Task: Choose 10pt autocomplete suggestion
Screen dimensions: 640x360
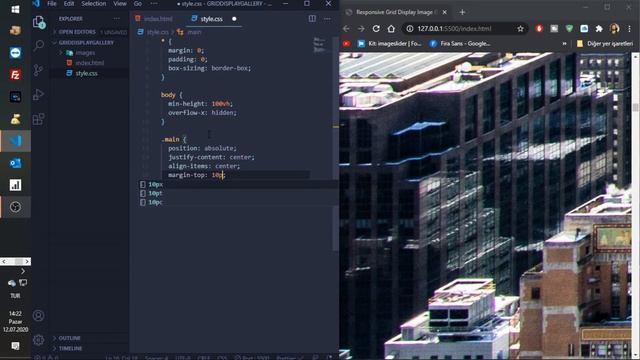Action: click(x=155, y=193)
